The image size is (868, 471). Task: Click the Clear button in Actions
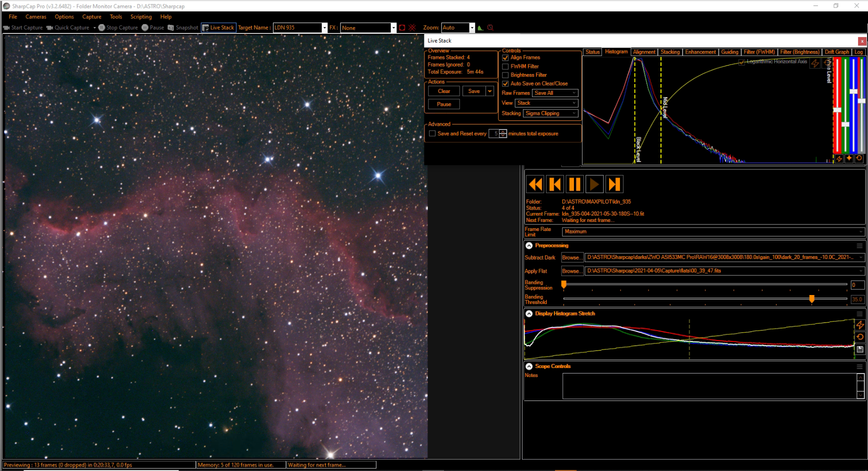pos(444,91)
